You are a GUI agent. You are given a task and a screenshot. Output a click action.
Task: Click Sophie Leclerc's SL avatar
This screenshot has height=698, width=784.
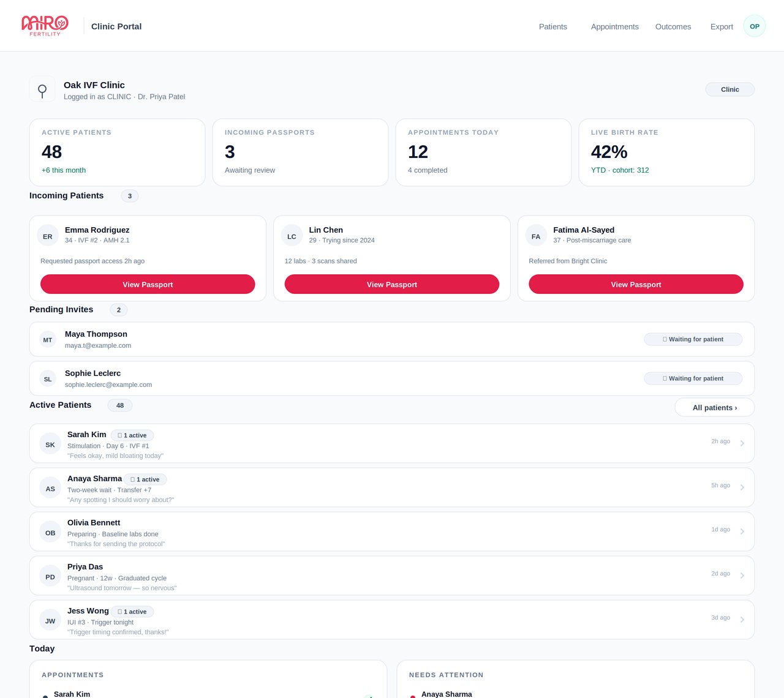(48, 379)
